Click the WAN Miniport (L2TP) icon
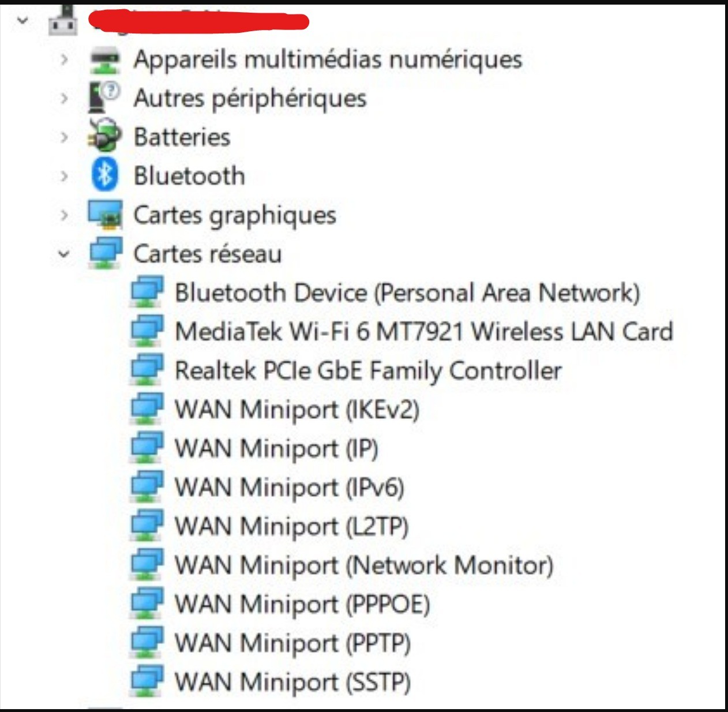This screenshot has height=712, width=728. click(x=147, y=526)
